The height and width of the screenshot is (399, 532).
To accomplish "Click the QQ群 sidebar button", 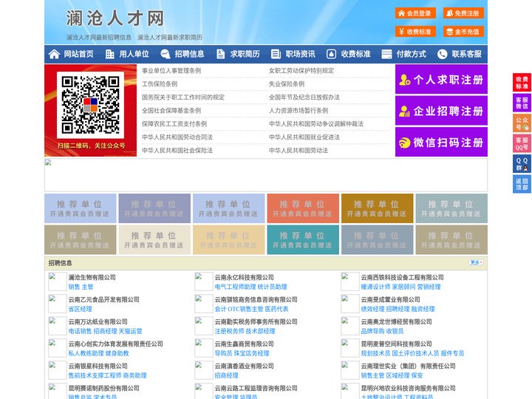I will (x=522, y=164).
